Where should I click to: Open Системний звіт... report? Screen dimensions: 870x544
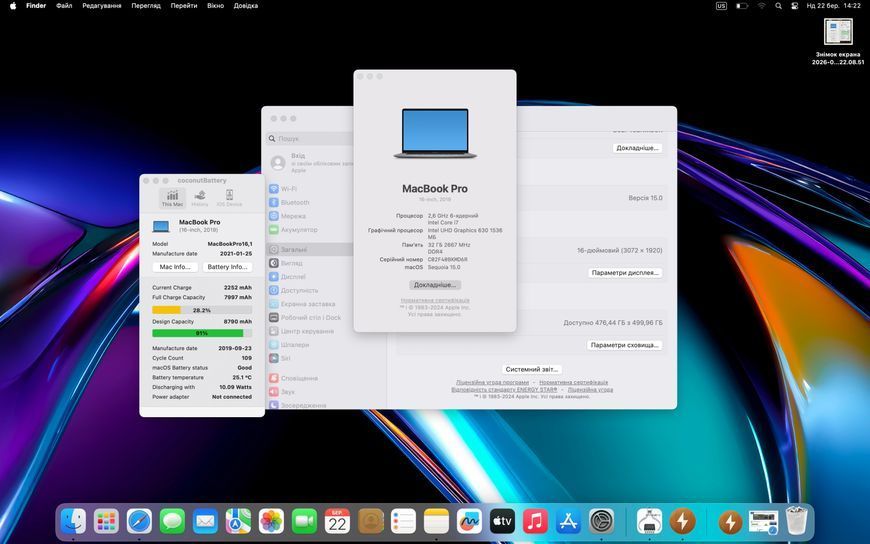click(x=532, y=369)
